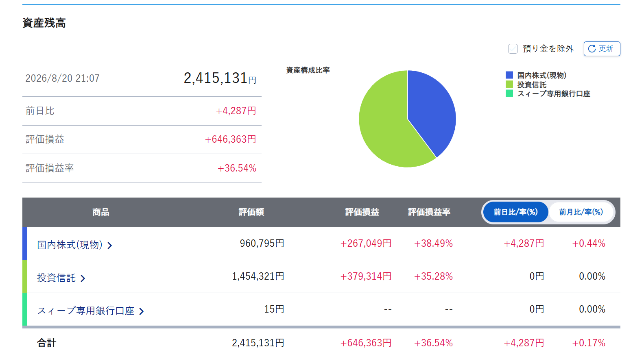Click the 更新 button label
Viewport: 644px width, 363px height.
pos(606,49)
